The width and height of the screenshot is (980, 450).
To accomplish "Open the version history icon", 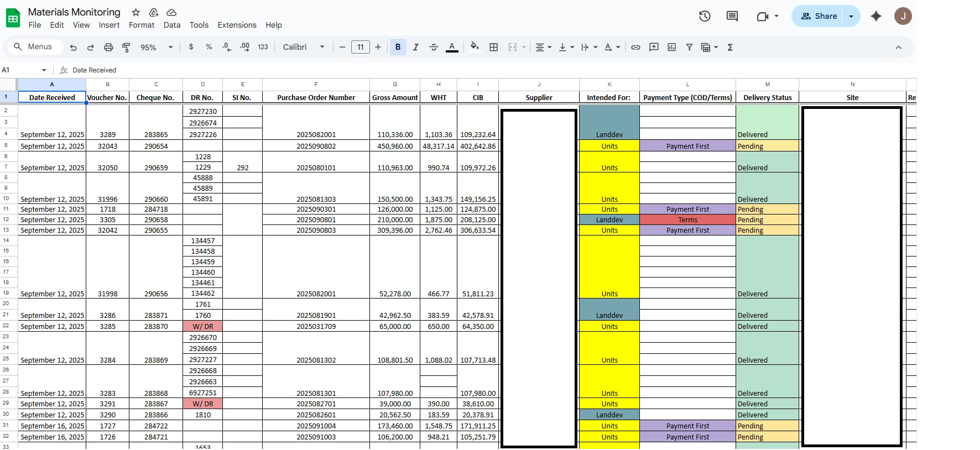I will [705, 16].
